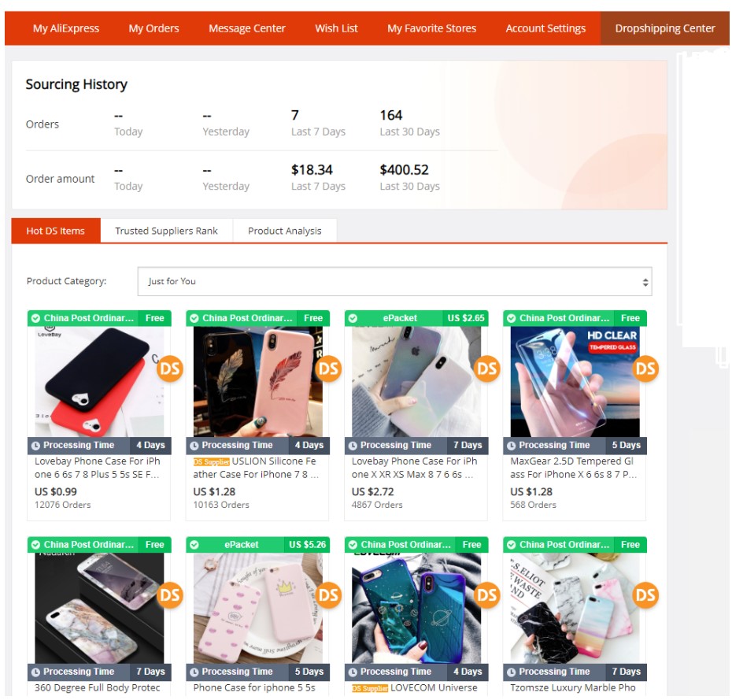Click the clock icon on the iphone 5 5s case card

coord(194,672)
